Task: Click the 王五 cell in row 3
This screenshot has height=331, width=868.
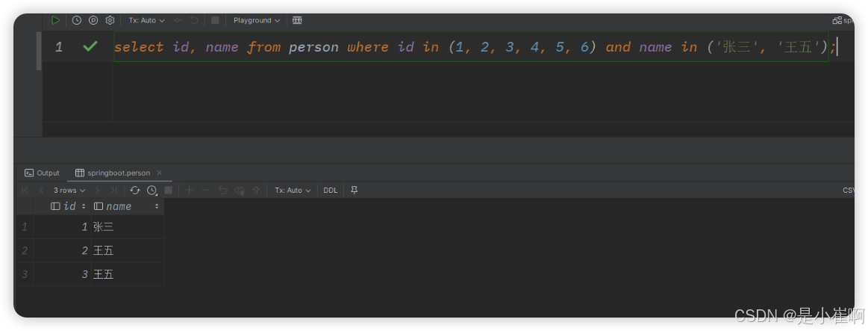Action: point(128,274)
